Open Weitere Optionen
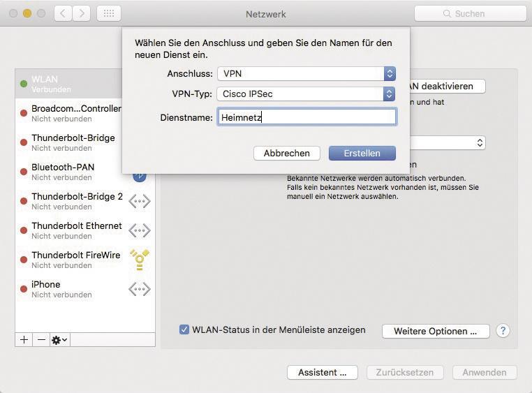The height and width of the screenshot is (393, 532). tap(436, 332)
